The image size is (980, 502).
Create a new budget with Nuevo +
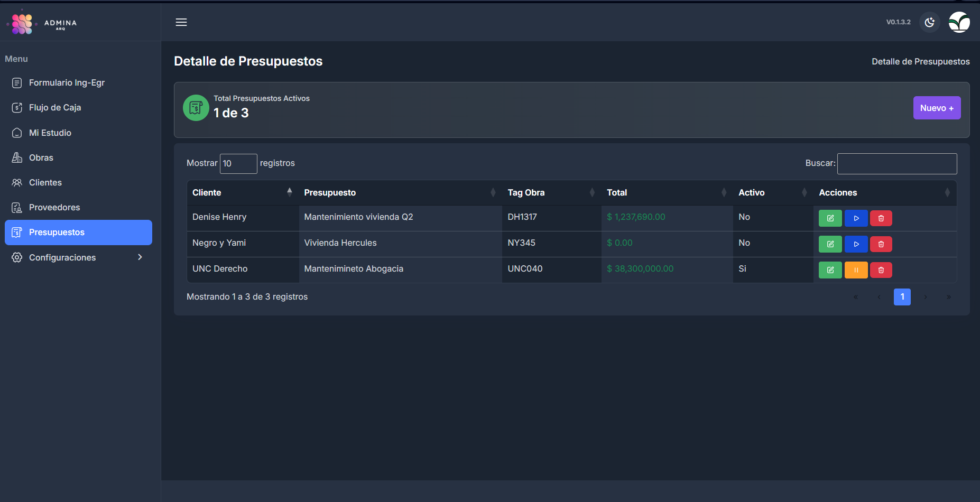(936, 108)
